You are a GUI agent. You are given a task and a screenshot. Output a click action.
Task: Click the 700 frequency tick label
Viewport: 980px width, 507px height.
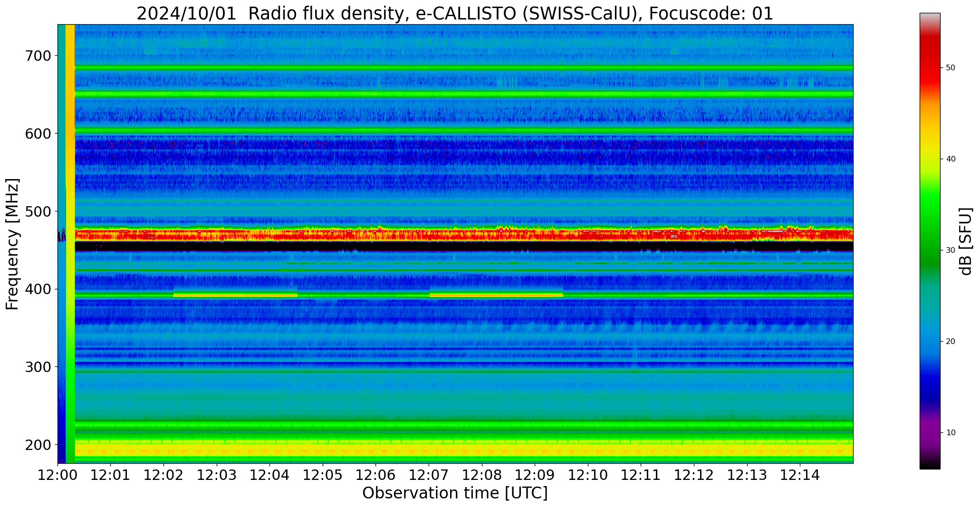coord(38,56)
